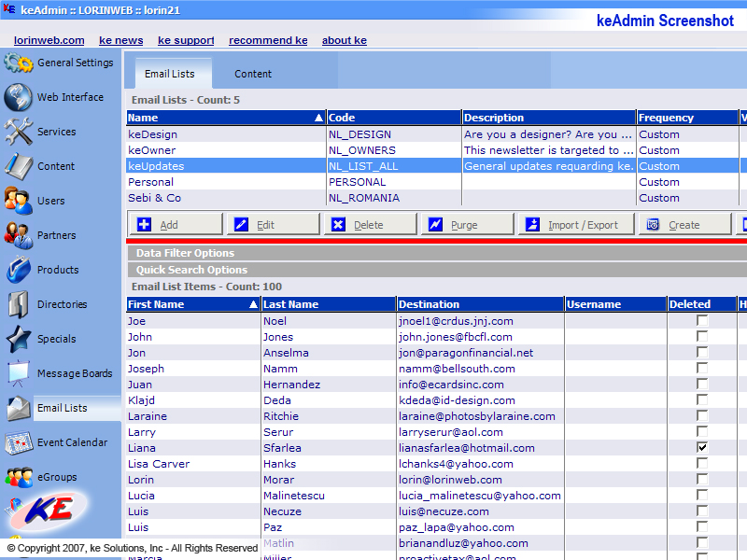Click email jnoel1@crdus.jnj.com
This screenshot has height=560, width=747.
point(456,321)
